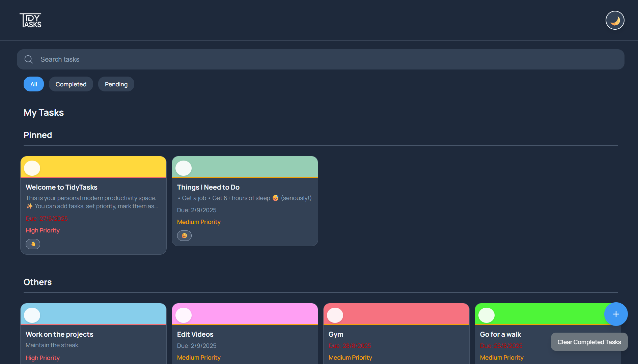Open the Things I Need to Do card
The width and height of the screenshot is (638, 364).
point(208,187)
